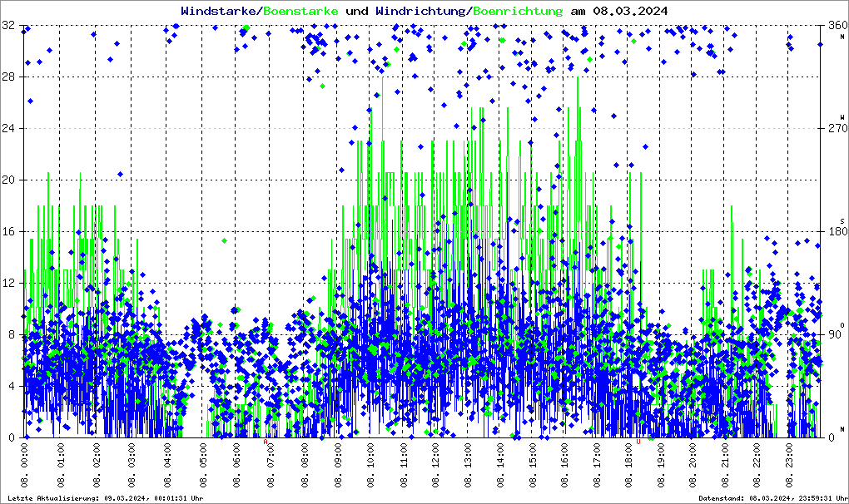Click the left axis value 20
The height and width of the screenshot is (504, 849).
point(8,180)
